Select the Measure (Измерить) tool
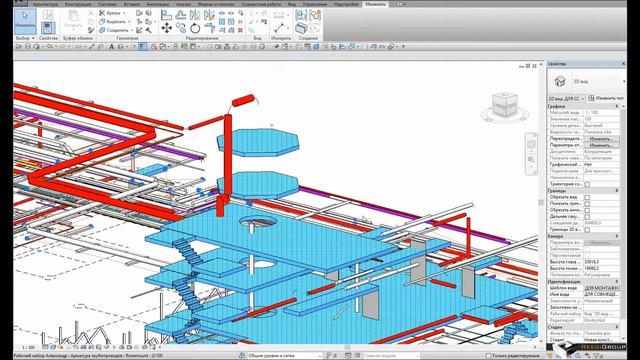The image size is (640, 360). tap(279, 28)
